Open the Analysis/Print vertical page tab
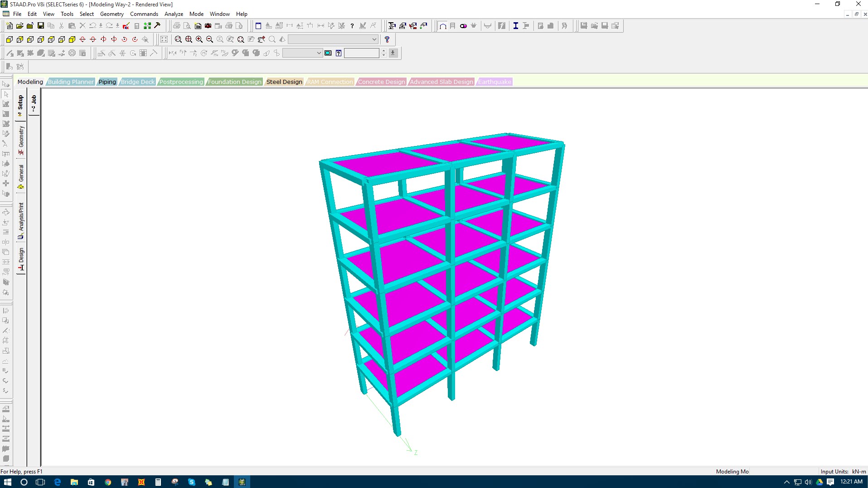The width and height of the screenshot is (868, 488). click(21, 220)
